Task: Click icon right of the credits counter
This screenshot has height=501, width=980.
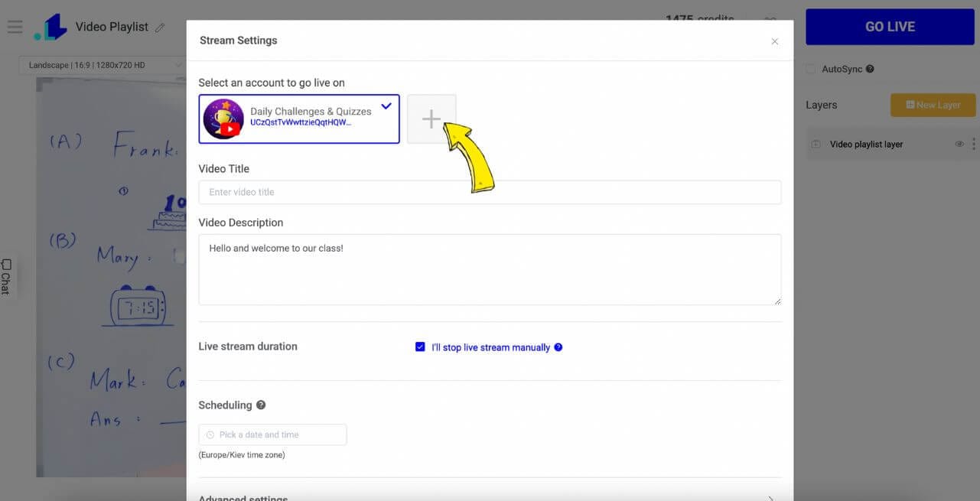Action: click(x=770, y=20)
